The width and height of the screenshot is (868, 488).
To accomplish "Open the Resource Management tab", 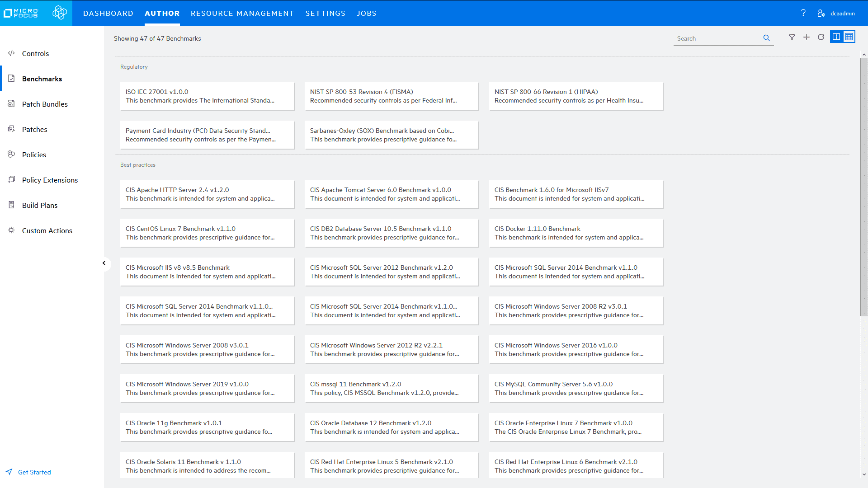I will 242,14.
